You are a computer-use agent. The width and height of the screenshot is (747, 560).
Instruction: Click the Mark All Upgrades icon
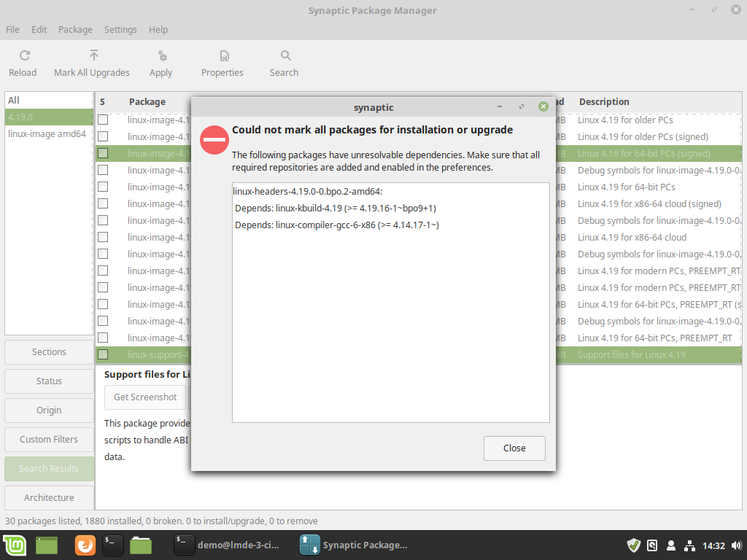click(x=94, y=55)
